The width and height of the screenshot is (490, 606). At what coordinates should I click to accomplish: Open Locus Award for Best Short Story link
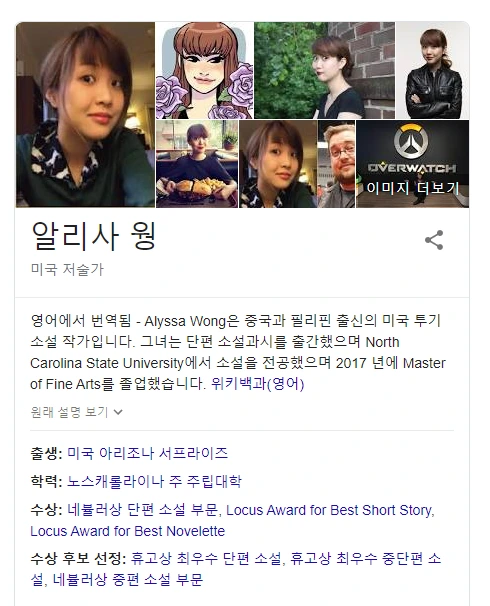pos(329,510)
